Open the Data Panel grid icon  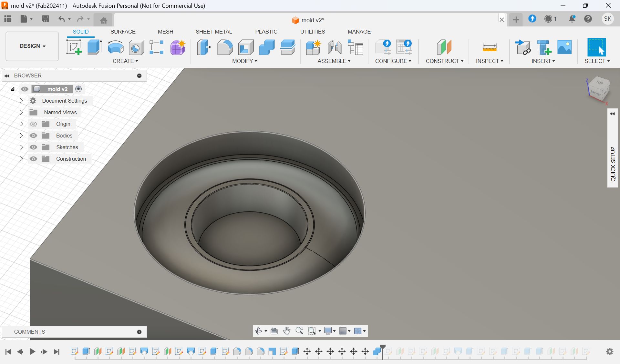8,19
